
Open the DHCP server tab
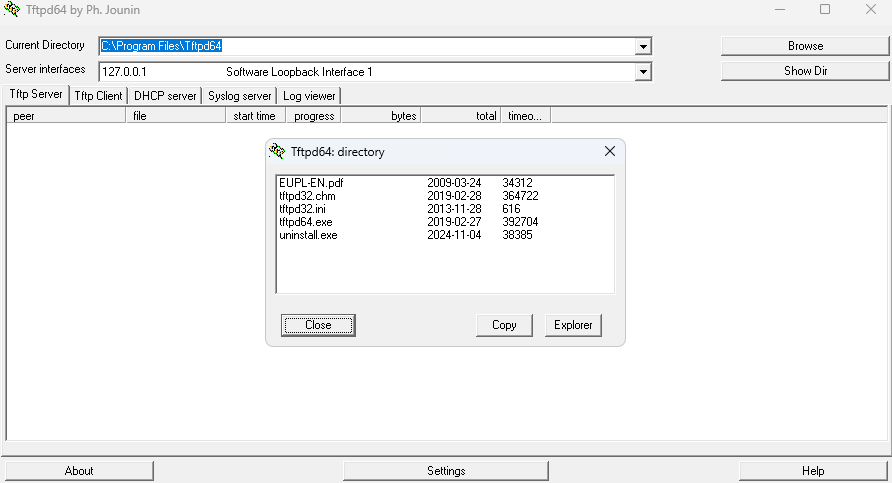click(165, 96)
